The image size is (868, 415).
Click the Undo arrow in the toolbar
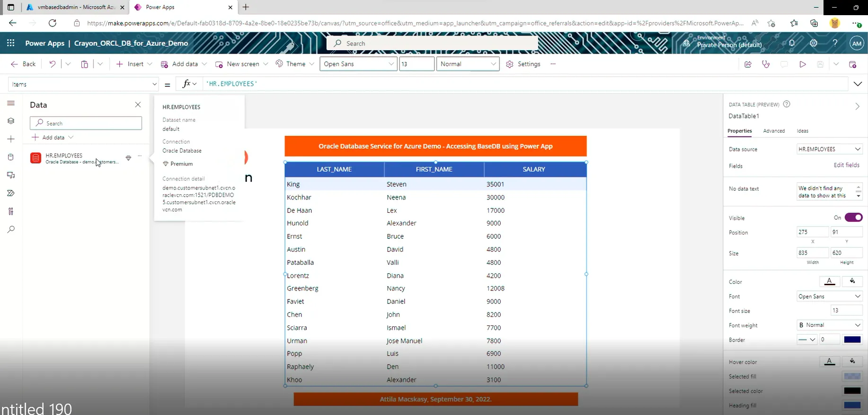tap(53, 64)
